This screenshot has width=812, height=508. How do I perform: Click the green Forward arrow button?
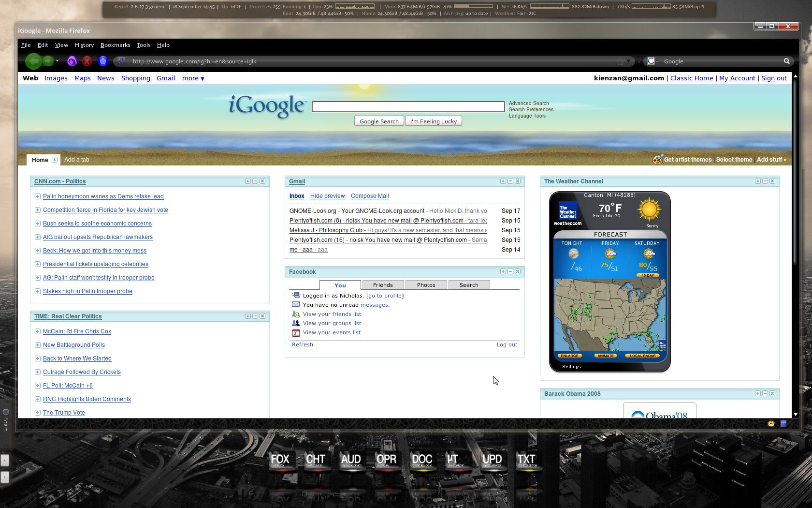[x=47, y=61]
